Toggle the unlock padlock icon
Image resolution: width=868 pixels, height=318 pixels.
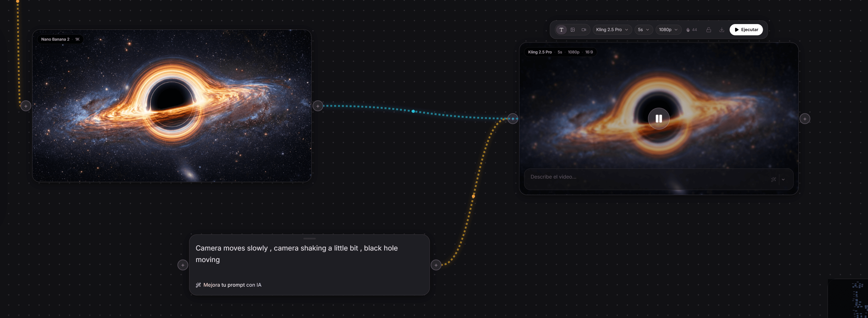709,30
